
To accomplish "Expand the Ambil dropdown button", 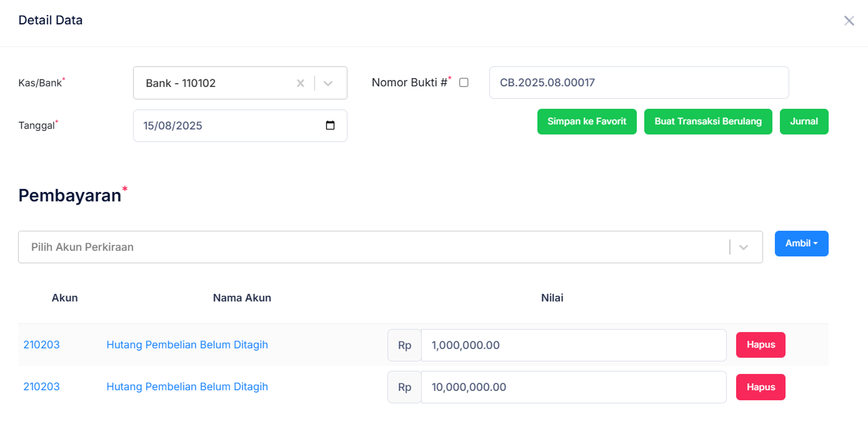I will click(x=801, y=243).
